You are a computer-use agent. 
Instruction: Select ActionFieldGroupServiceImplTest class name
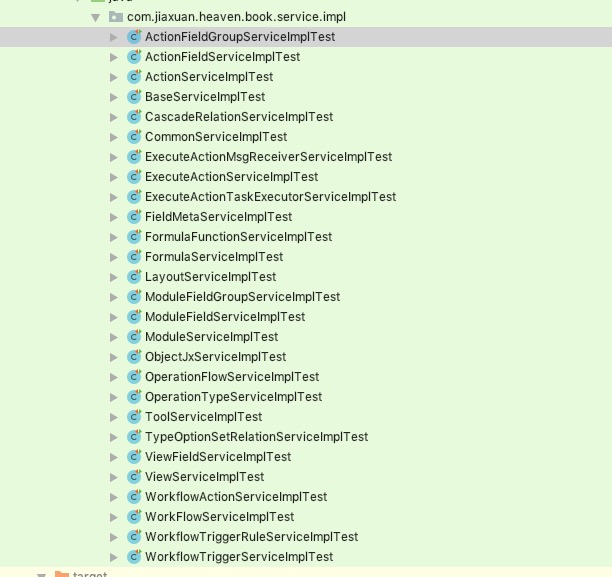[240, 37]
